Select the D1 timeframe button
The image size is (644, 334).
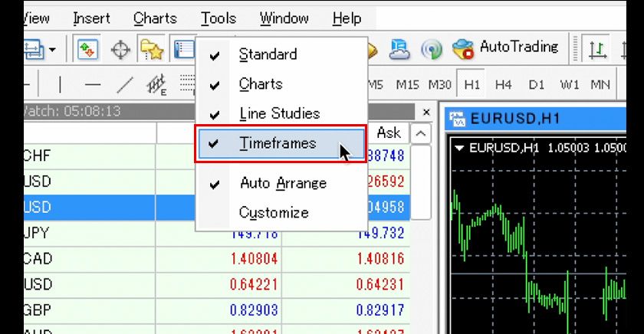point(537,84)
